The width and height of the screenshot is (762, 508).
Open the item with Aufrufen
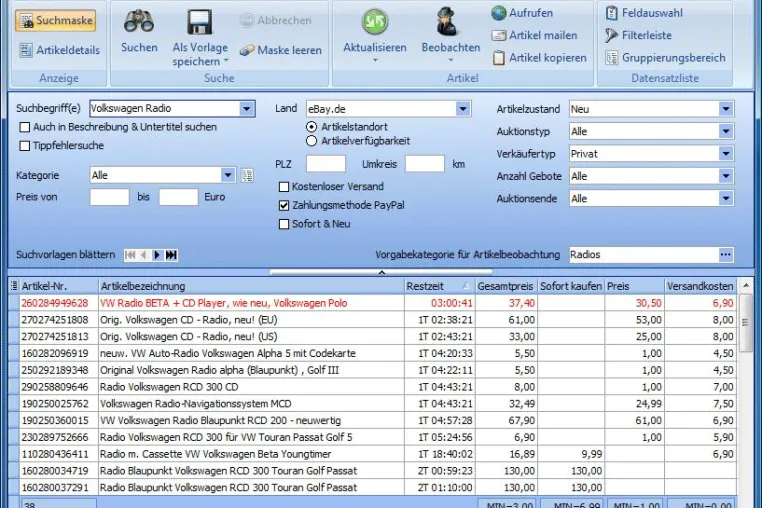pos(522,13)
